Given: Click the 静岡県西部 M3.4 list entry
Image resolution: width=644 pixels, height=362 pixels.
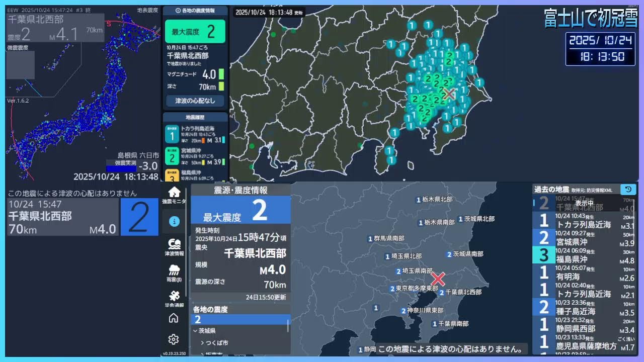Looking at the screenshot, I should tap(584, 325).
